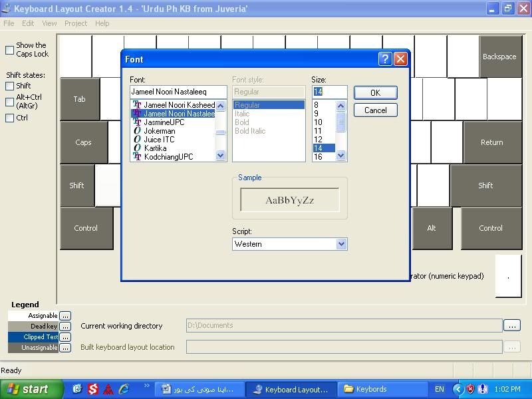Image resolution: width=532 pixels, height=399 pixels.
Task: Click size list scroll up arrow
Action: pos(341,106)
